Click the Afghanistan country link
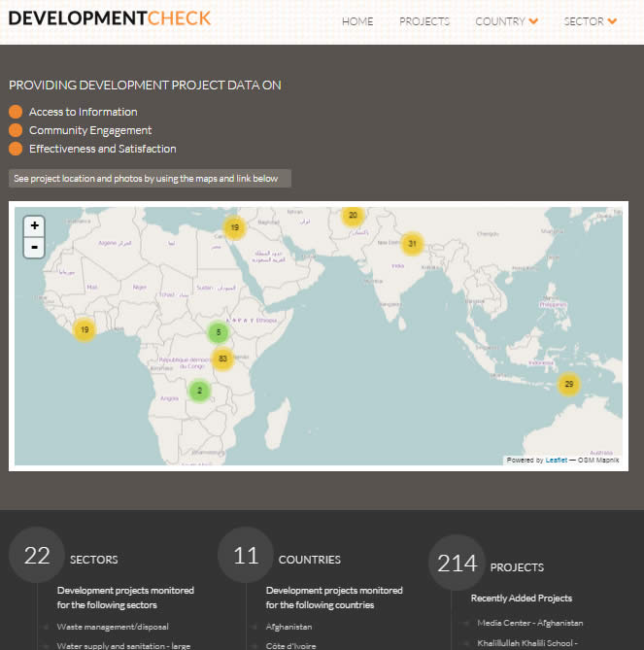644x650 pixels. coord(288,627)
